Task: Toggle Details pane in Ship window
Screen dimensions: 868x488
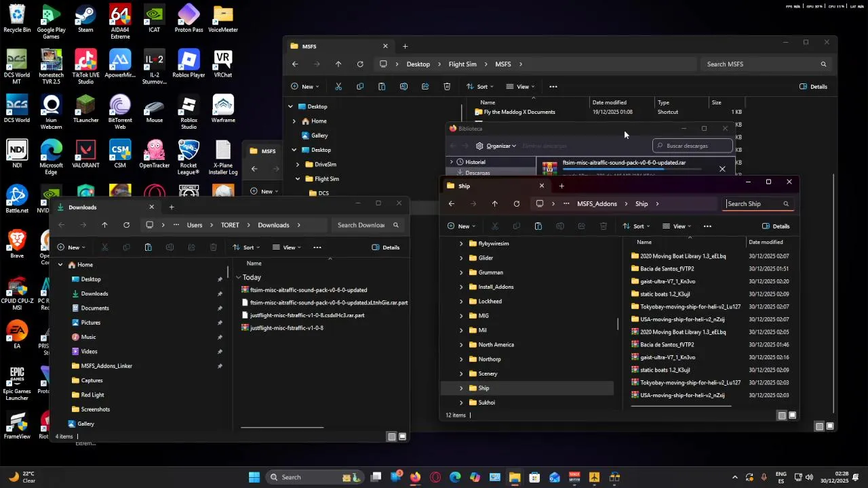Action: click(x=776, y=226)
